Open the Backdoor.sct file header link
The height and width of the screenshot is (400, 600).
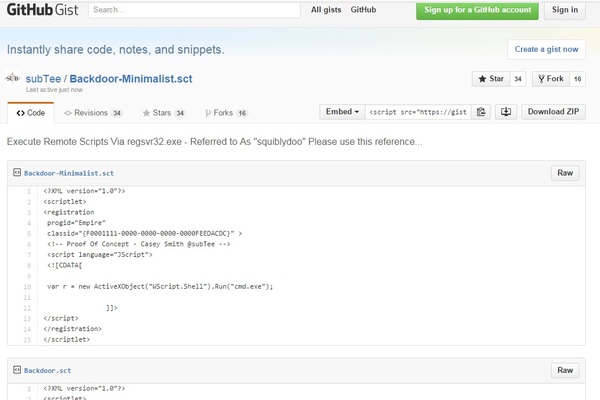click(47, 371)
